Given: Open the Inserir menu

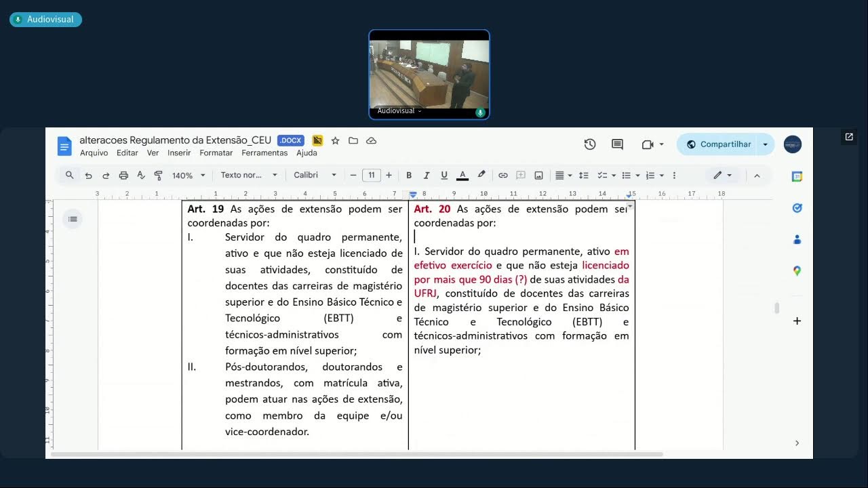Looking at the screenshot, I should [179, 153].
